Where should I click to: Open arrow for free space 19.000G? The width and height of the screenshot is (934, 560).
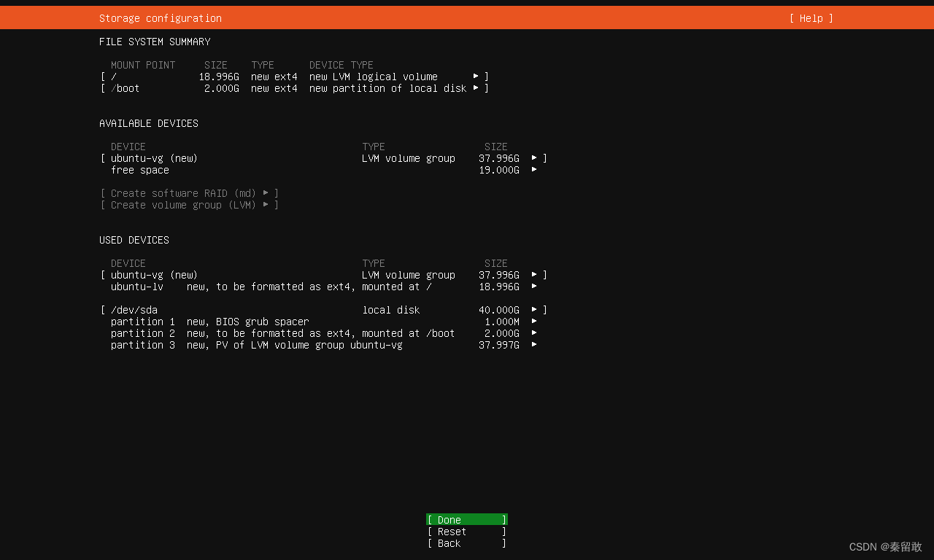tap(534, 170)
